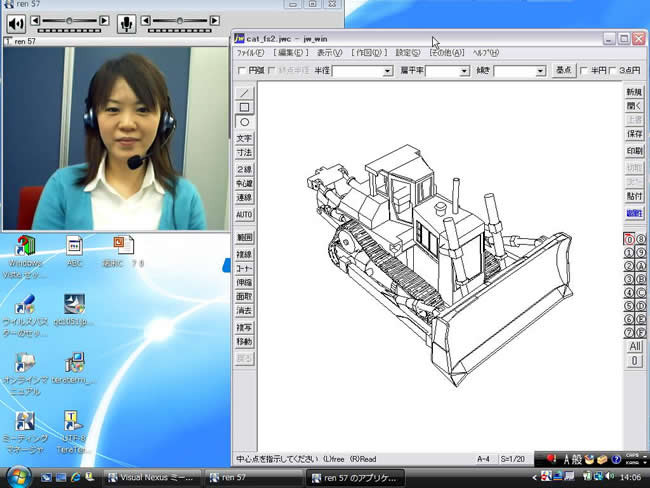Open the ファイル(F) menu

tap(250, 53)
